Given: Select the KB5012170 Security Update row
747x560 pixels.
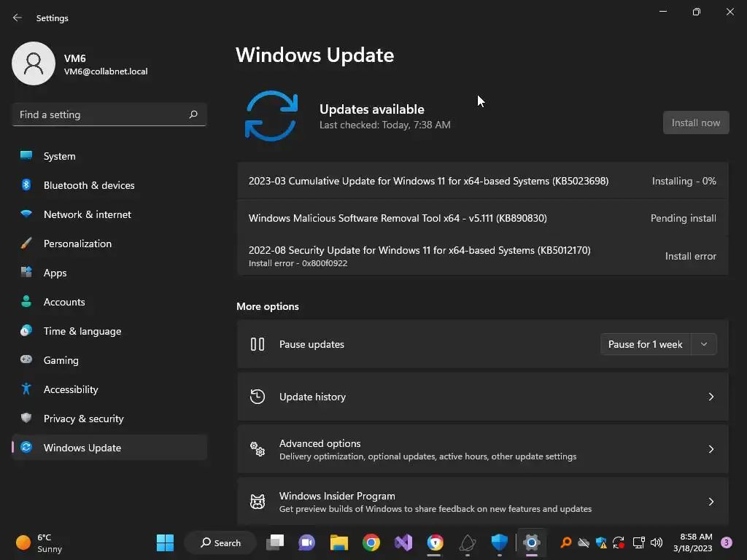Looking at the screenshot, I should click(x=483, y=256).
